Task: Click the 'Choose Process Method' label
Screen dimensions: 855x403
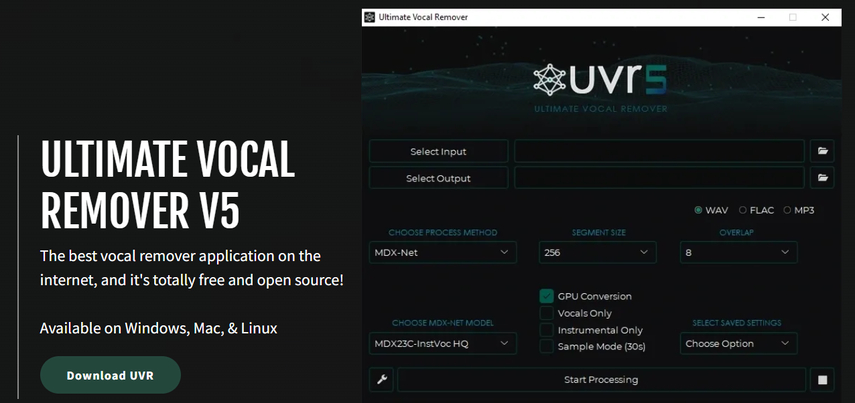Action: tap(443, 232)
